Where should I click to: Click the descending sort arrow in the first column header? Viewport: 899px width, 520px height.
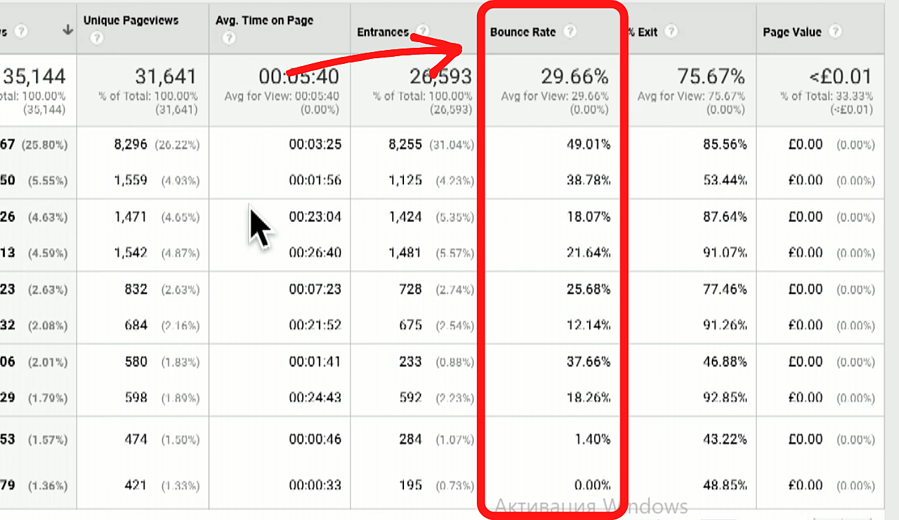point(68,30)
